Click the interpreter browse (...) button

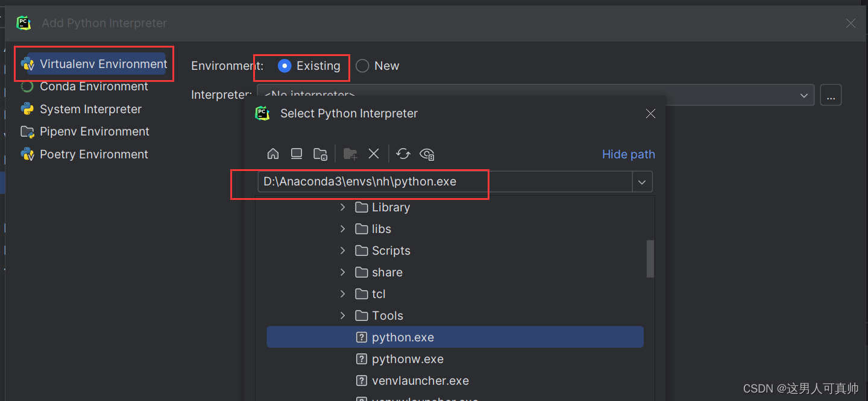[x=831, y=95]
